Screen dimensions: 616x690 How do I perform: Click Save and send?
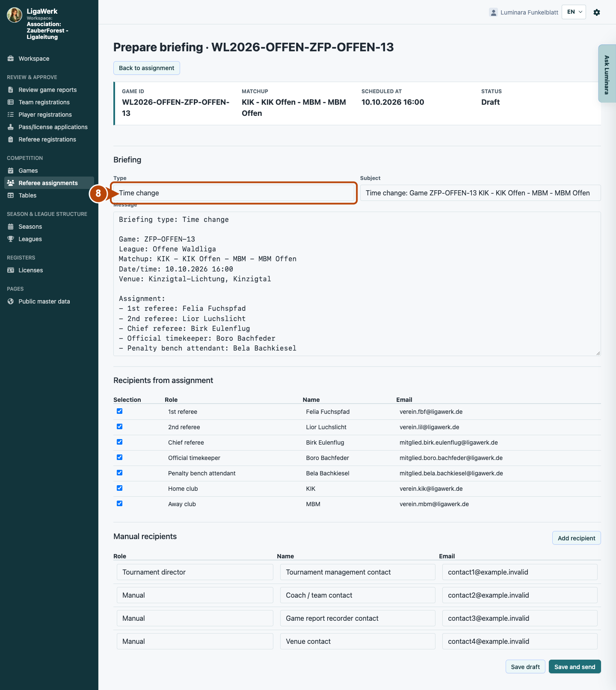575,667
